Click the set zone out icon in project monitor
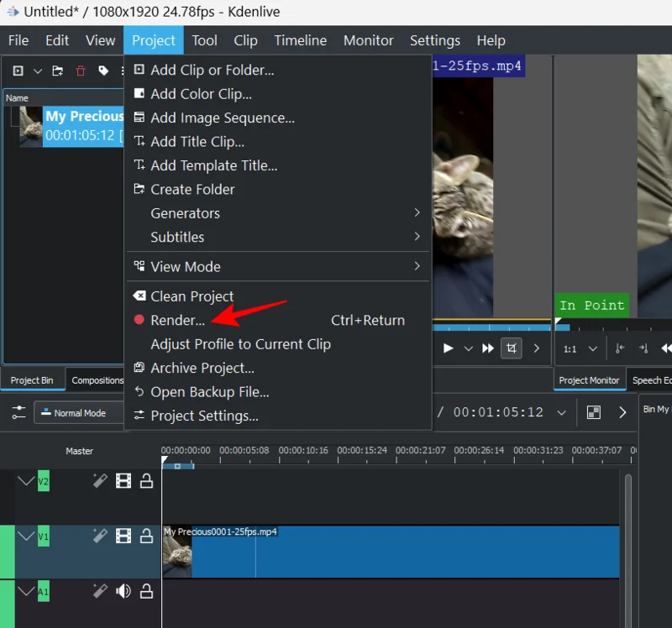This screenshot has width=672, height=628. point(643,348)
